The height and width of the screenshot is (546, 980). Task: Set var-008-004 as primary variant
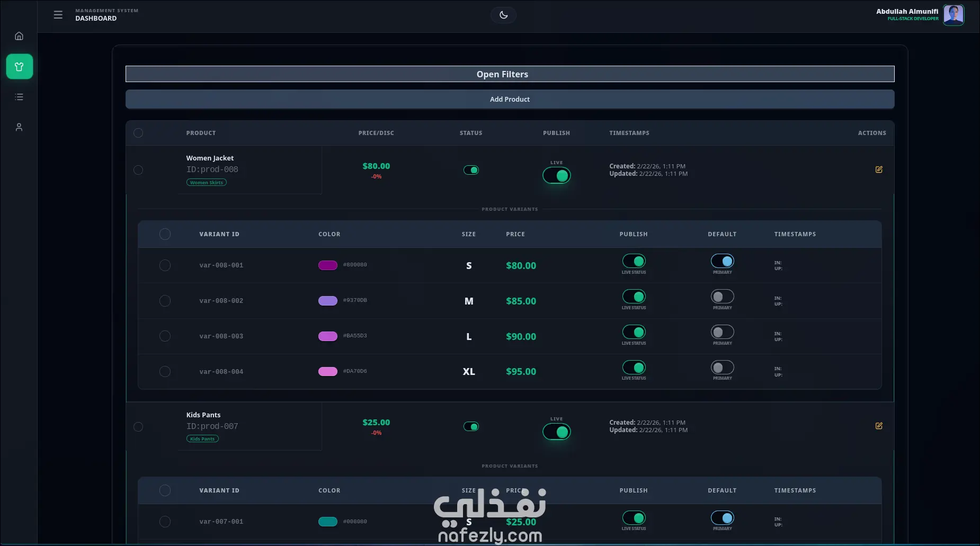(722, 368)
